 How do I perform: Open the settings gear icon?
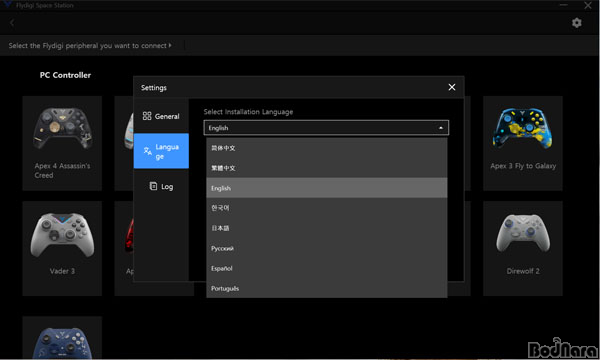tap(577, 23)
